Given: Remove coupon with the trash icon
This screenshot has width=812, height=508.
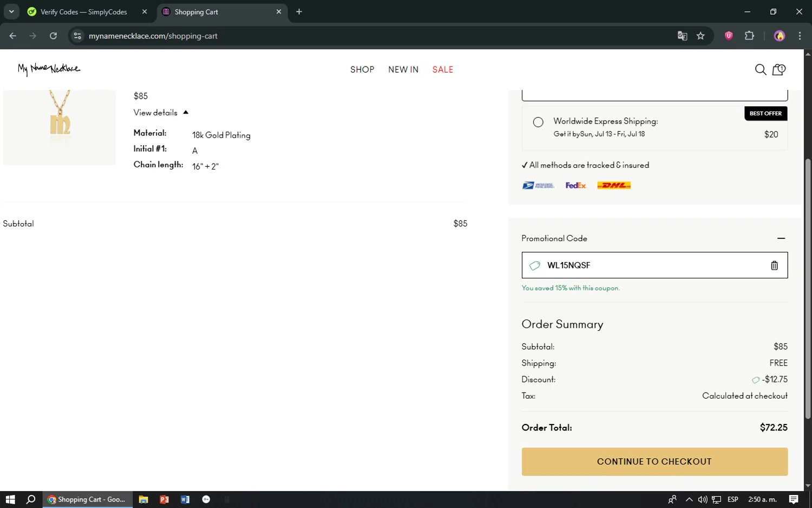Looking at the screenshot, I should [x=774, y=265].
